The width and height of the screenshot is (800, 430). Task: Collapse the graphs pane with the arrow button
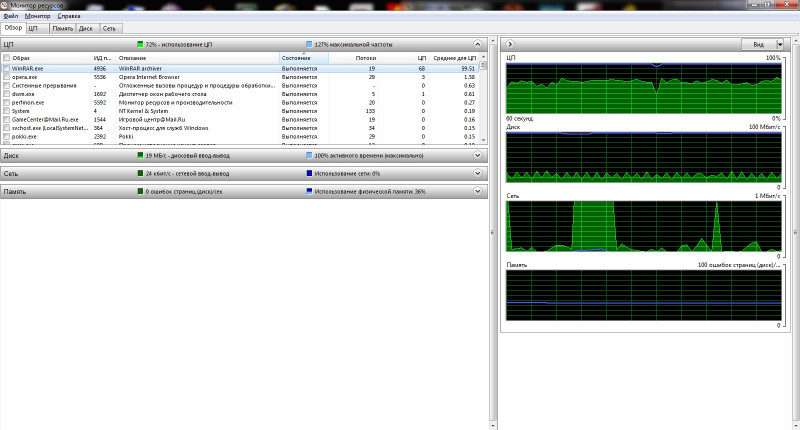tap(510, 45)
